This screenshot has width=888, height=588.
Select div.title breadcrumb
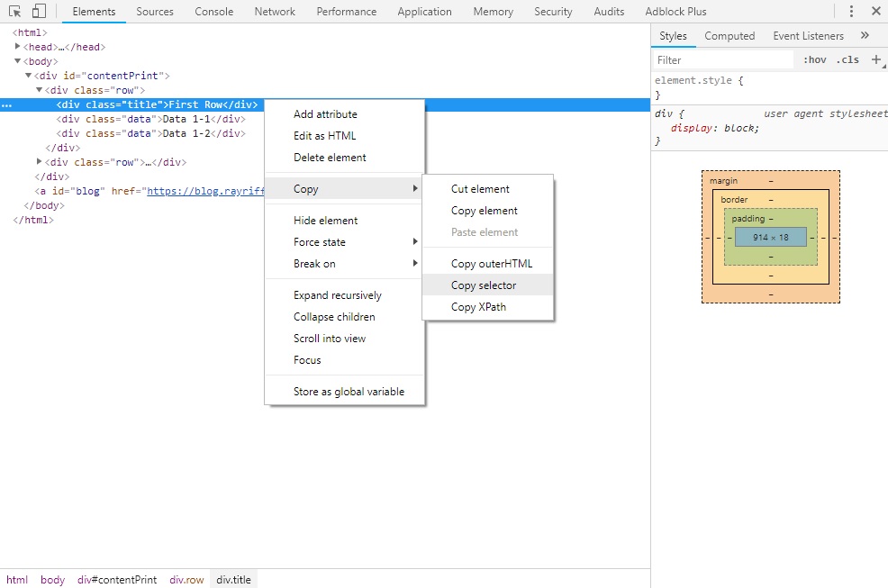(233, 580)
